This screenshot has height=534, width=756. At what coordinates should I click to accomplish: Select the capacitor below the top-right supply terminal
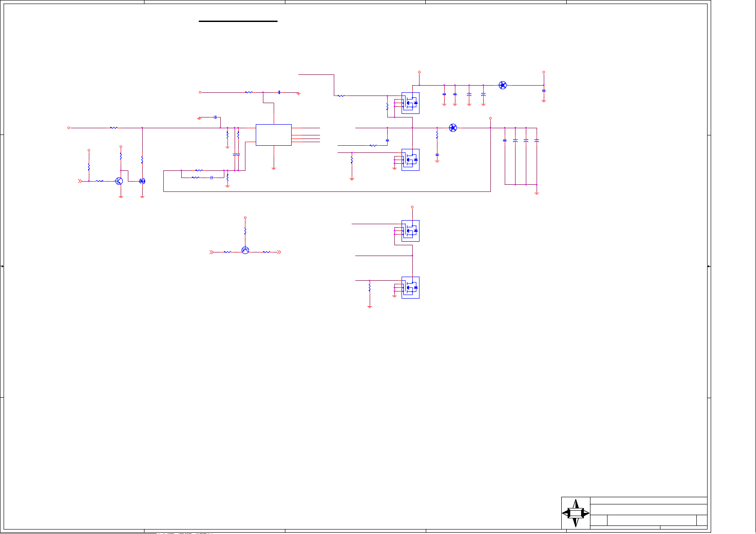tap(544, 91)
